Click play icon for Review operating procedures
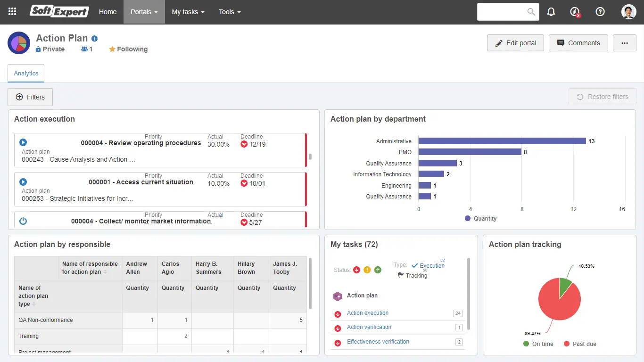644x362 pixels. coord(23,142)
